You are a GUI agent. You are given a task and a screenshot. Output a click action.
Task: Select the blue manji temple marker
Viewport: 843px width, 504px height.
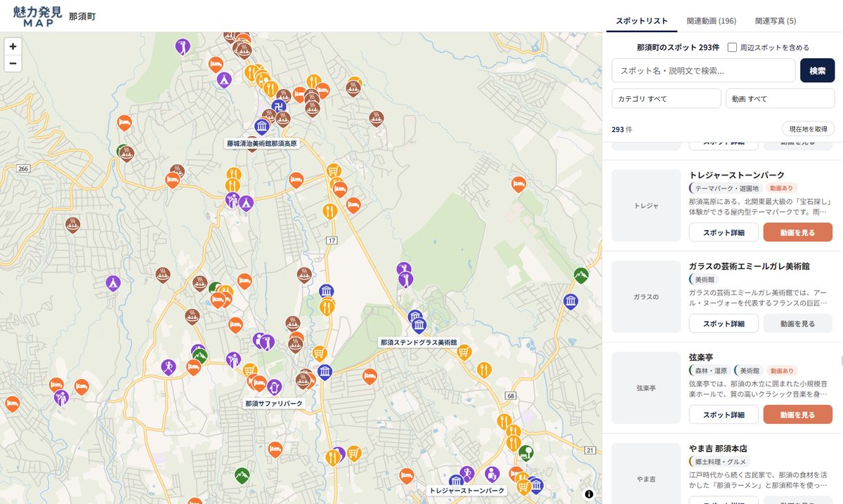point(279,107)
